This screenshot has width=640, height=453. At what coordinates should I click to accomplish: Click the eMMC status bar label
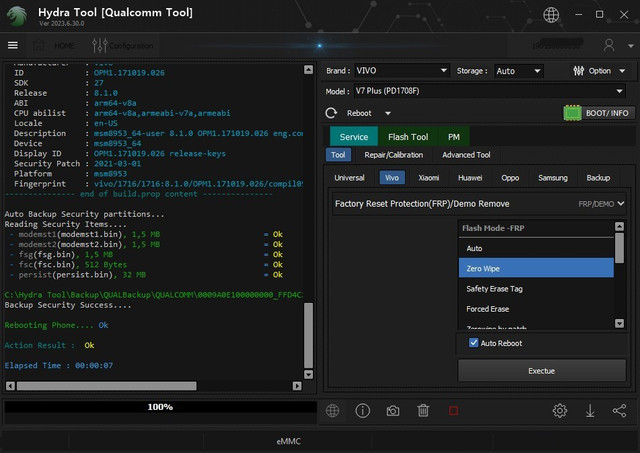click(x=289, y=441)
